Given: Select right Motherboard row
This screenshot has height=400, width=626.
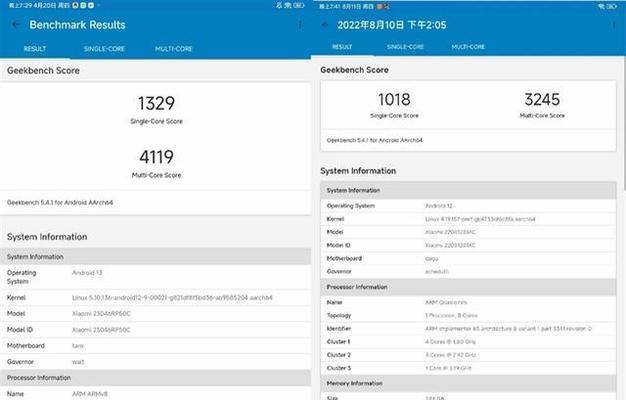Looking at the screenshot, I should tap(468, 258).
